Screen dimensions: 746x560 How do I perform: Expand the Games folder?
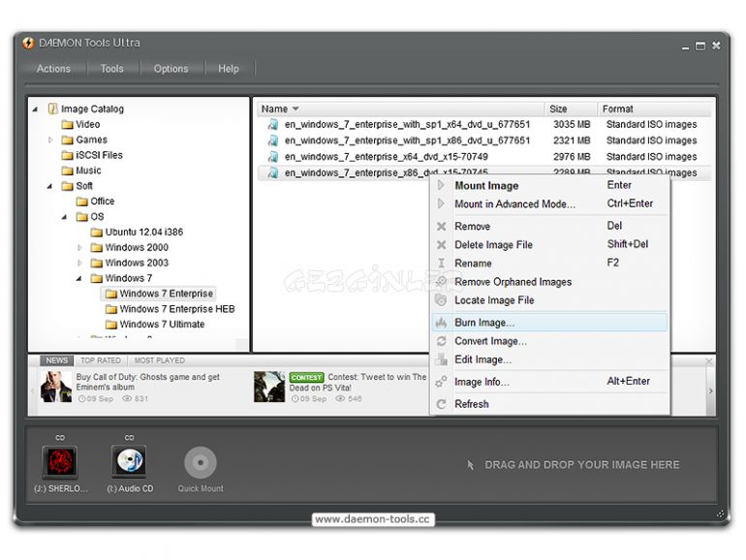point(50,140)
